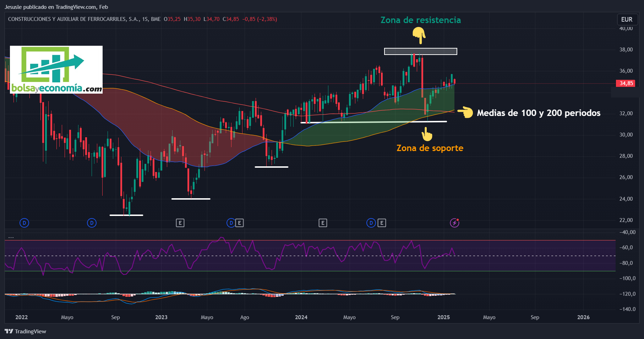
Task: Click the 30,00 price axis label
Action: [x=626, y=135]
